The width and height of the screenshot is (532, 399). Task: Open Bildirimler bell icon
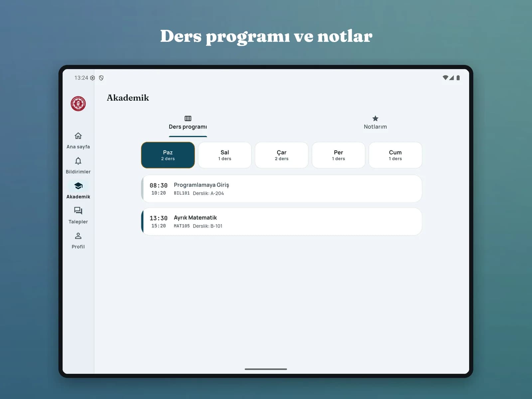click(78, 161)
